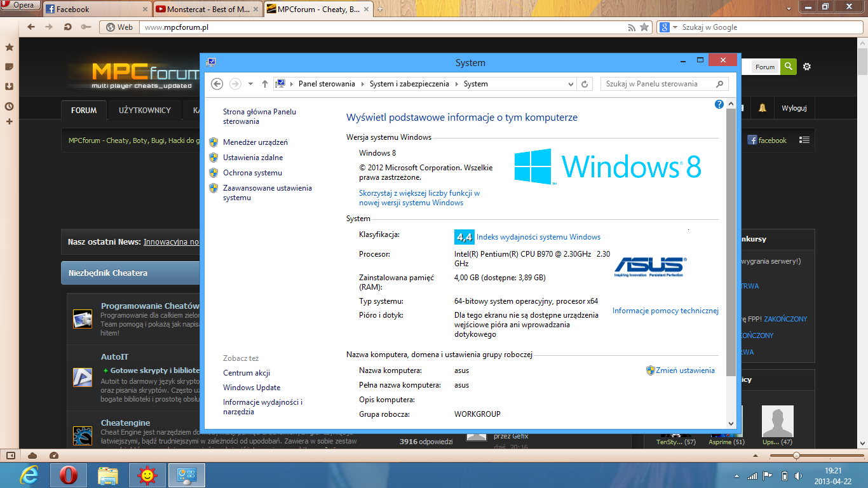Open the Opera history clock panel

tap(9, 106)
